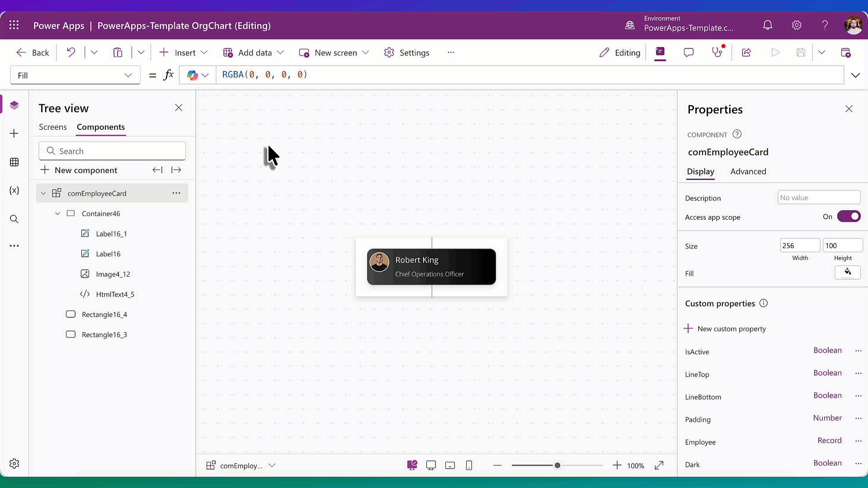
Task: Select the phone preview size icon
Action: coord(469,465)
